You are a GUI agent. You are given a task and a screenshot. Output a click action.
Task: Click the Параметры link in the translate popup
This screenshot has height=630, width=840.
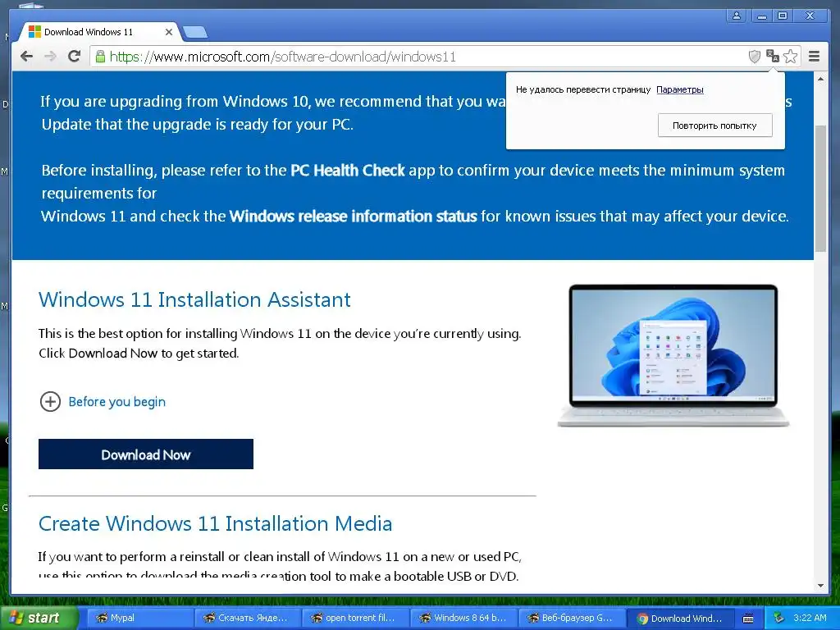(680, 89)
